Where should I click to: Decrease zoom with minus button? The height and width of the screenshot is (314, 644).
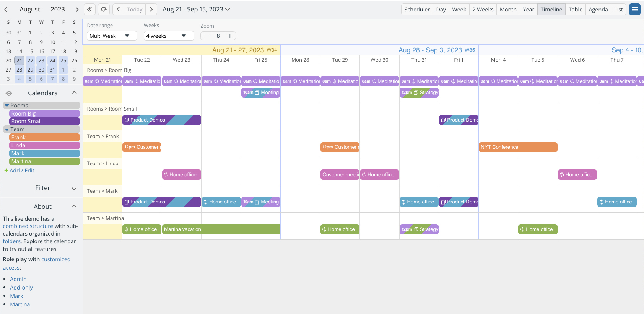(206, 36)
